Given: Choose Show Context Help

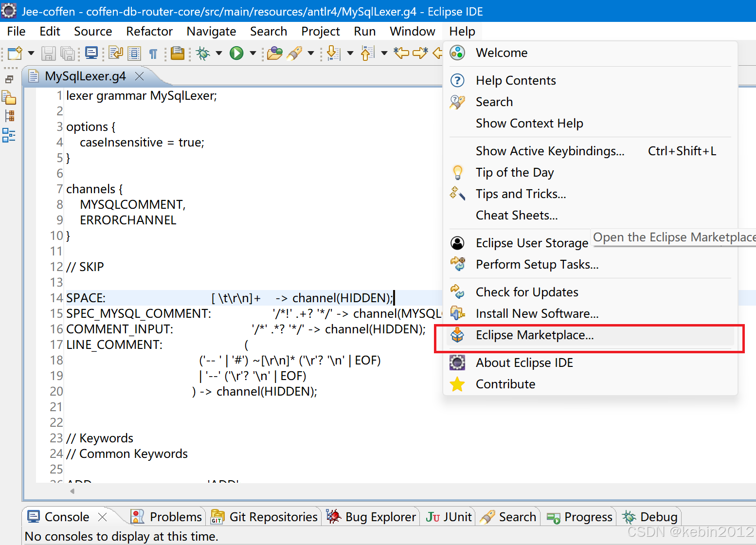Looking at the screenshot, I should click(x=590, y=123).
